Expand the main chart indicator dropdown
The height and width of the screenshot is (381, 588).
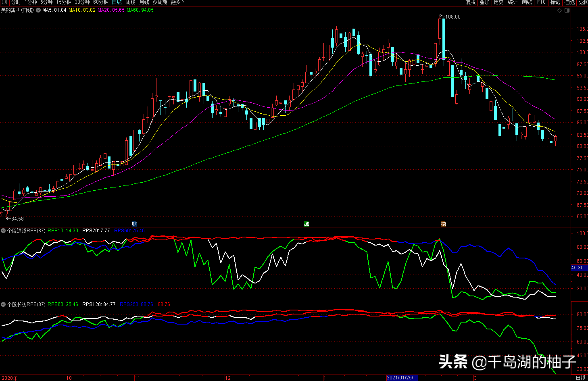click(x=38, y=10)
